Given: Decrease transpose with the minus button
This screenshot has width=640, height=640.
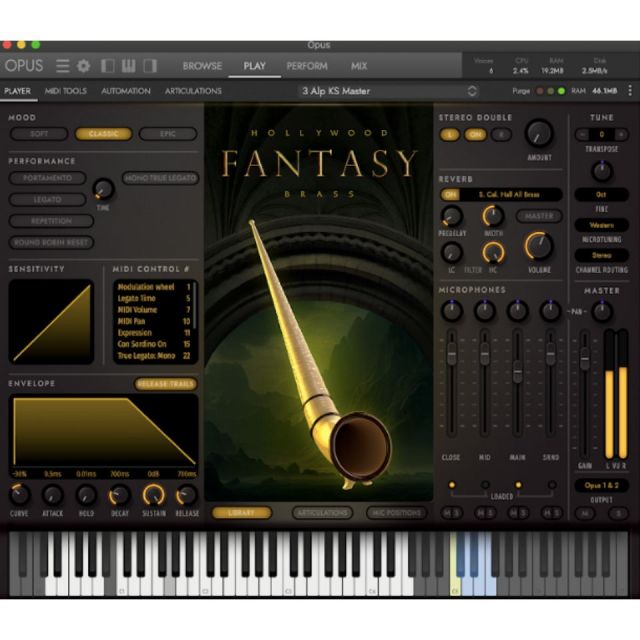Looking at the screenshot, I should (x=582, y=134).
